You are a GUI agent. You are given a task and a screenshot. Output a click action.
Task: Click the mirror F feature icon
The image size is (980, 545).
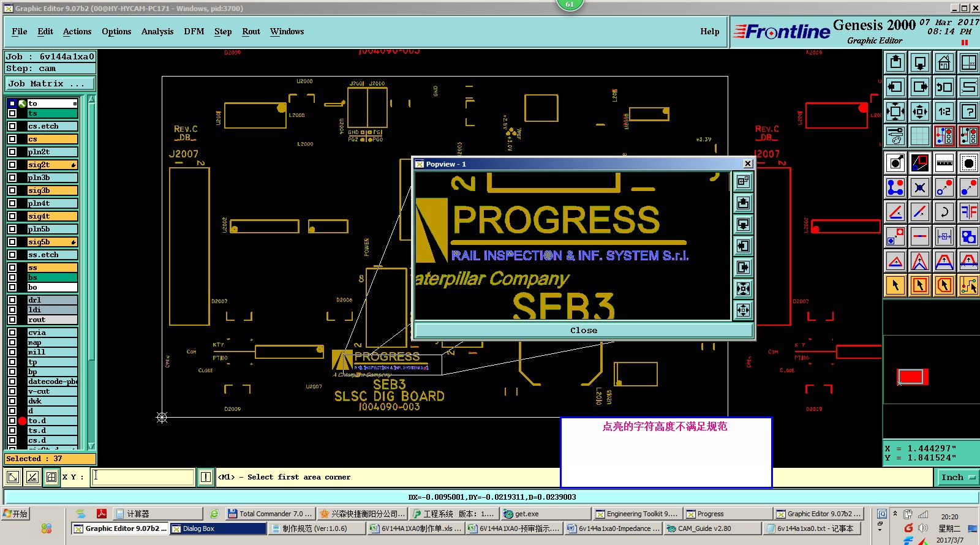click(969, 212)
